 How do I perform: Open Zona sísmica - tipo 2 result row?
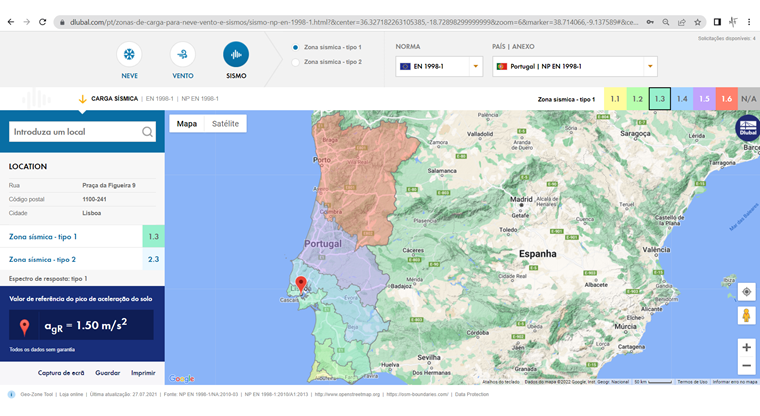coord(82,259)
